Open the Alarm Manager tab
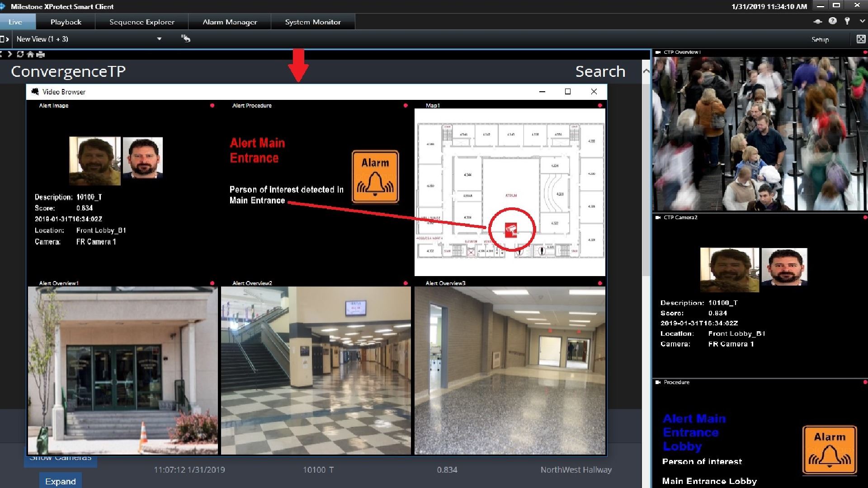868x488 pixels. pyautogui.click(x=230, y=22)
